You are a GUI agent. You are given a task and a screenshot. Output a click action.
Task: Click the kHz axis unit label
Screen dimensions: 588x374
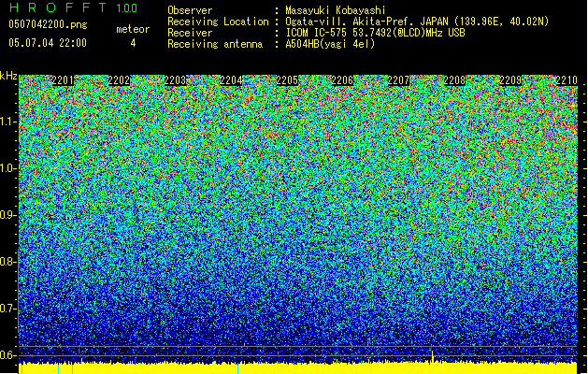pos(8,76)
